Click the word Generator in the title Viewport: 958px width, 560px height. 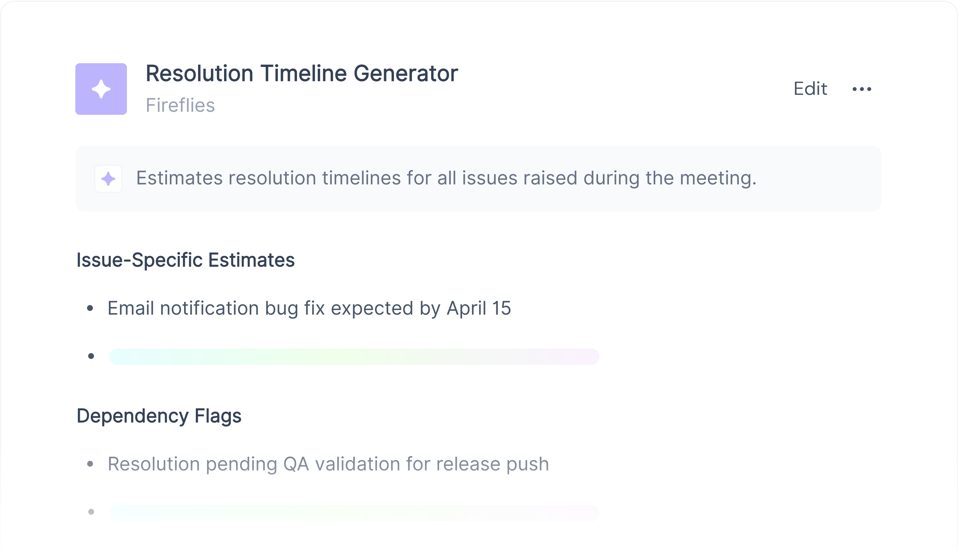click(x=406, y=73)
